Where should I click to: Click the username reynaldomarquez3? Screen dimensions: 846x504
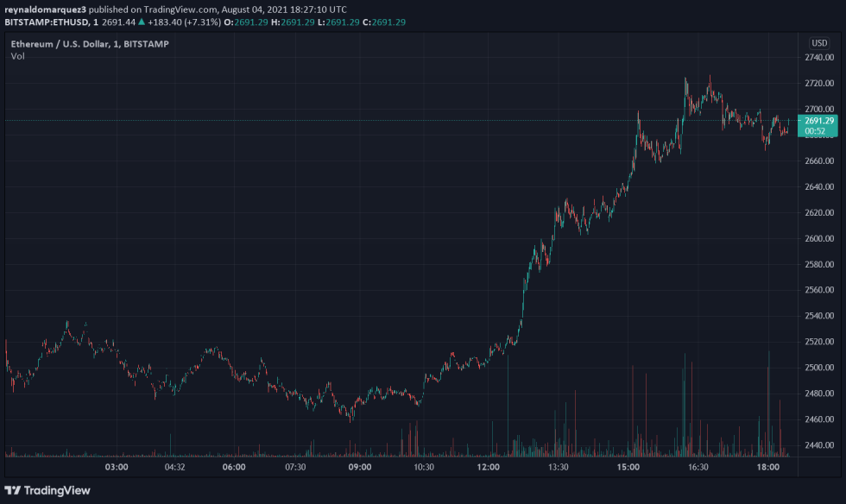click(43, 9)
